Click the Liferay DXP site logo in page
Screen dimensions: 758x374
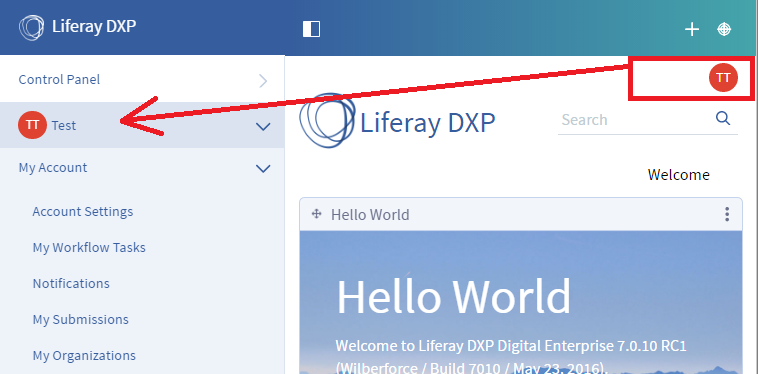pos(397,121)
